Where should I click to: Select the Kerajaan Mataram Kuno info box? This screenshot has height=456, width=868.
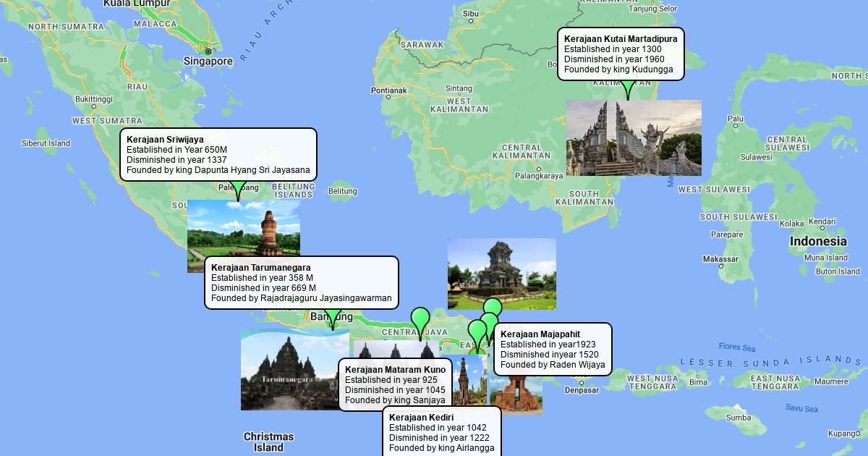pyautogui.click(x=395, y=384)
